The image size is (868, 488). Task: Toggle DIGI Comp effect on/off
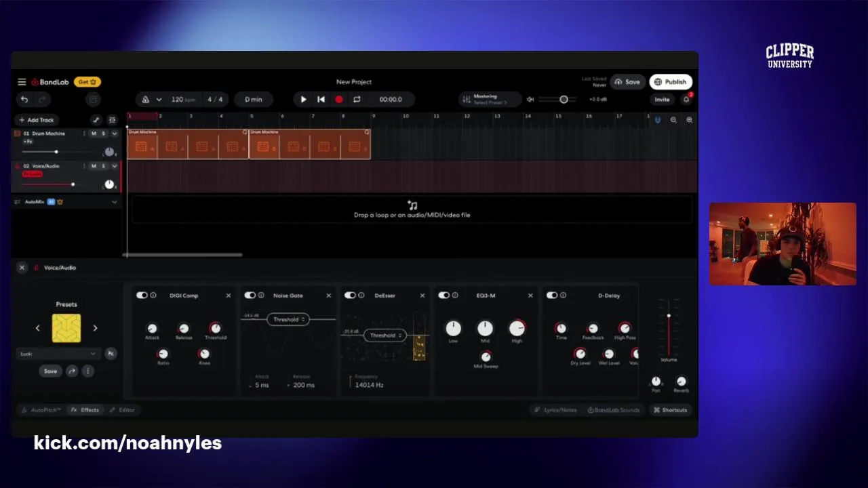point(142,296)
